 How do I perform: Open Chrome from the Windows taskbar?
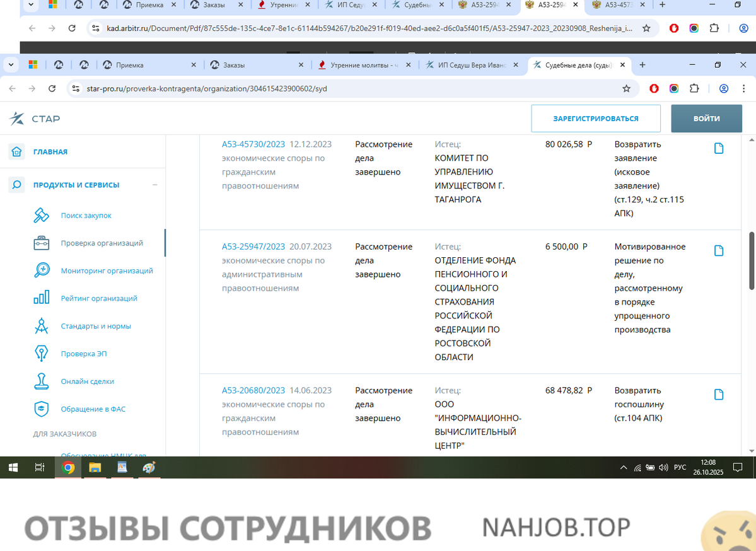pyautogui.click(x=68, y=468)
